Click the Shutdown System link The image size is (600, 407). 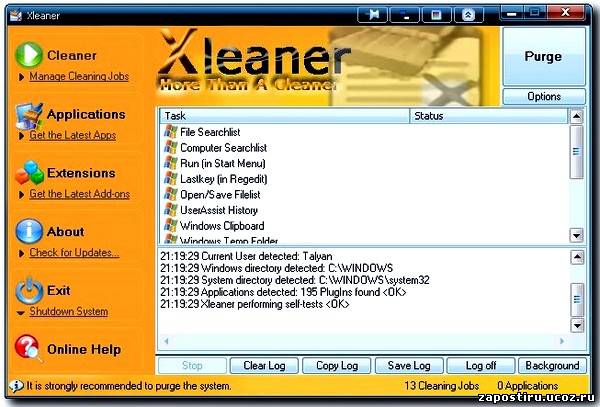pyautogui.click(x=68, y=312)
